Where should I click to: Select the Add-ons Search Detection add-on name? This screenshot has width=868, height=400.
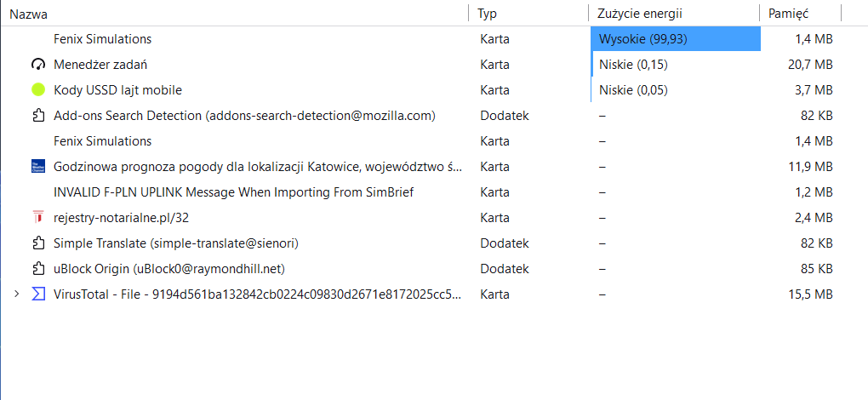pyautogui.click(x=245, y=116)
